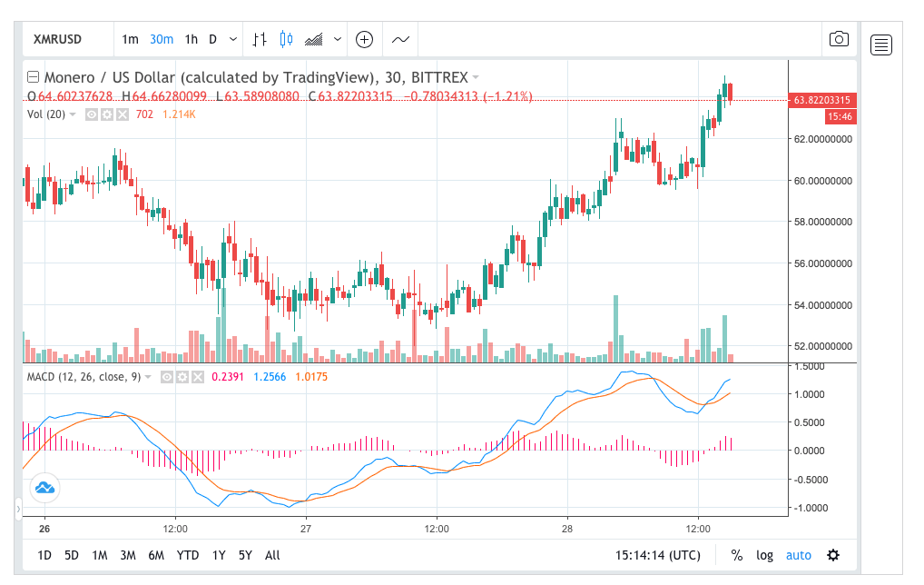Open MACD indicator settings gear
This screenshot has width=924, height=585.
[182, 377]
